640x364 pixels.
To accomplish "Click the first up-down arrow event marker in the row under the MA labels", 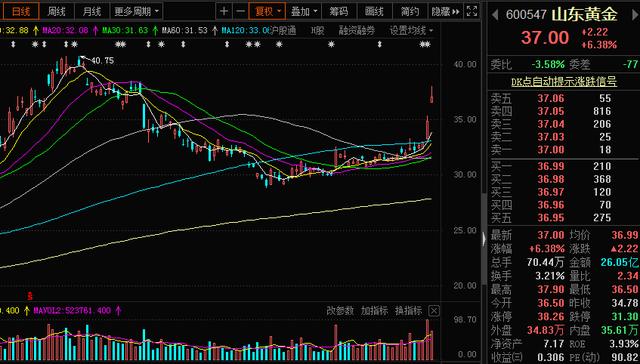I will [13, 44].
